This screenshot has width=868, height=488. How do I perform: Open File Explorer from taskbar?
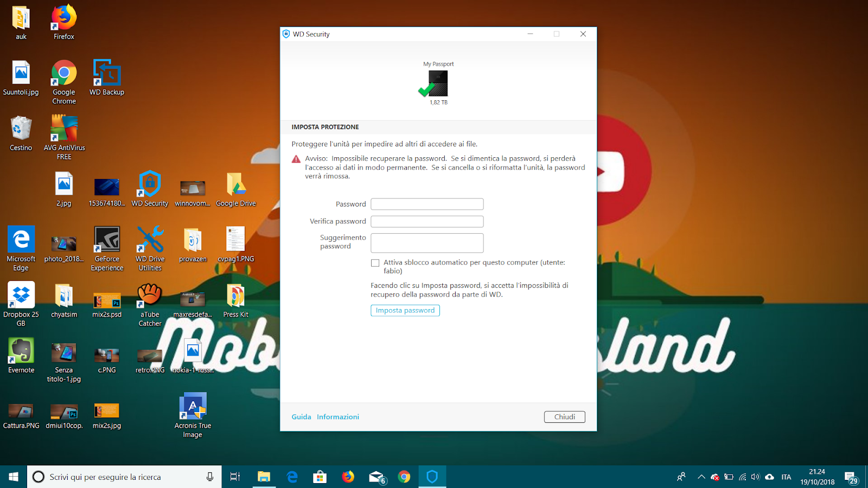tap(264, 477)
